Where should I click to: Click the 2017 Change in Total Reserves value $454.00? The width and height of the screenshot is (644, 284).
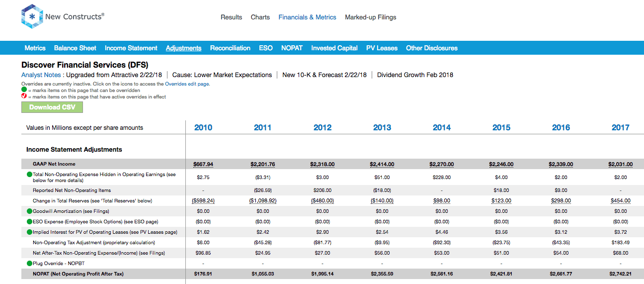tap(621, 201)
